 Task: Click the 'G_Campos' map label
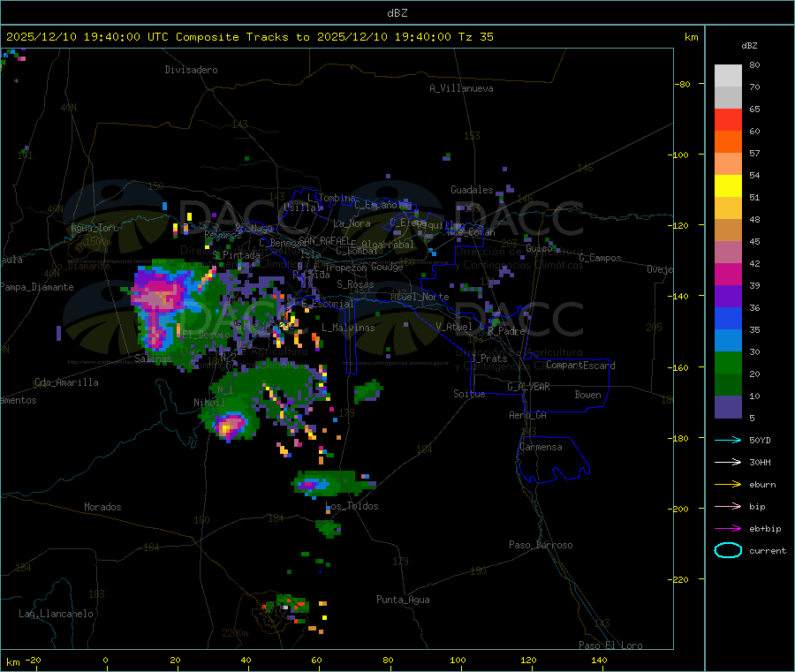pos(601,258)
